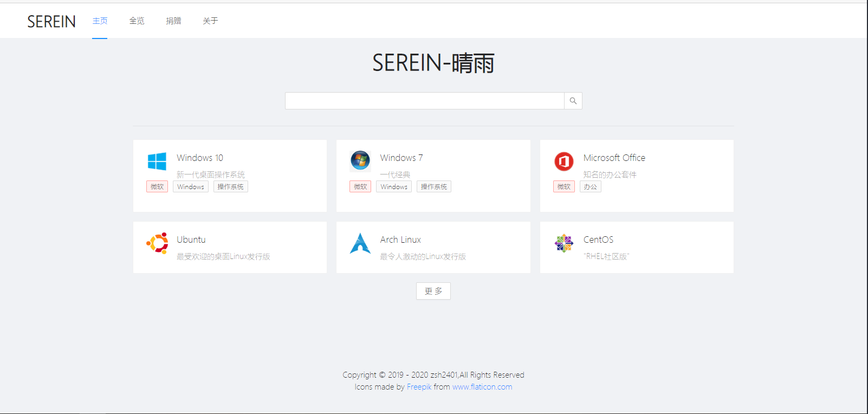Focus the search input field
The width and height of the screenshot is (868, 414).
[424, 101]
